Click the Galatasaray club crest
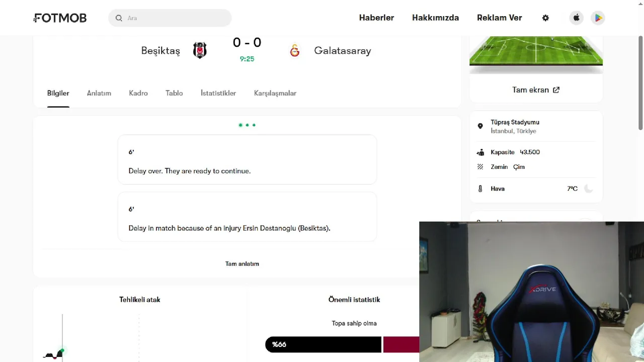 coord(295,51)
